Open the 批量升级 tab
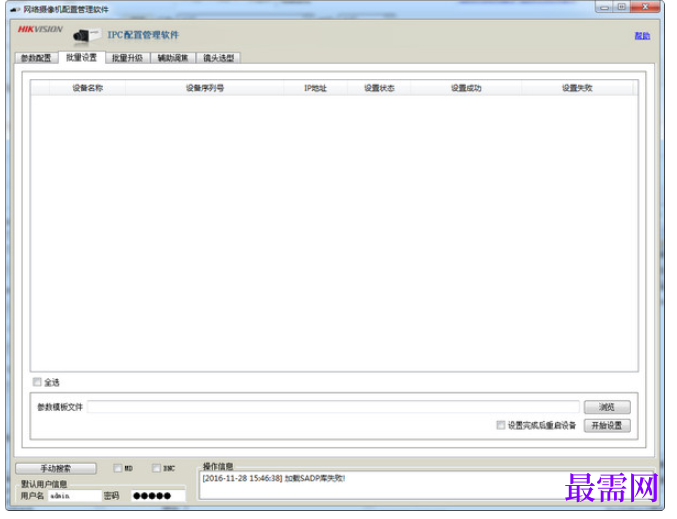 tap(127, 58)
